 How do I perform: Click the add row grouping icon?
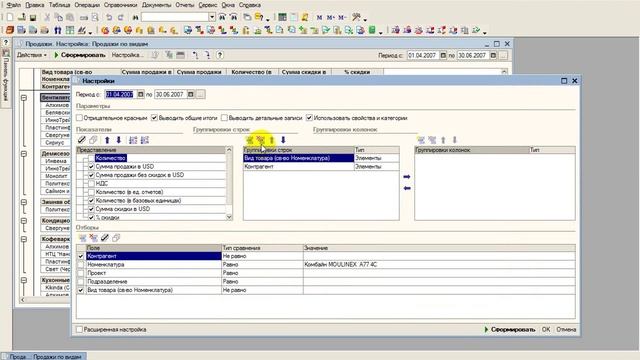(250, 140)
